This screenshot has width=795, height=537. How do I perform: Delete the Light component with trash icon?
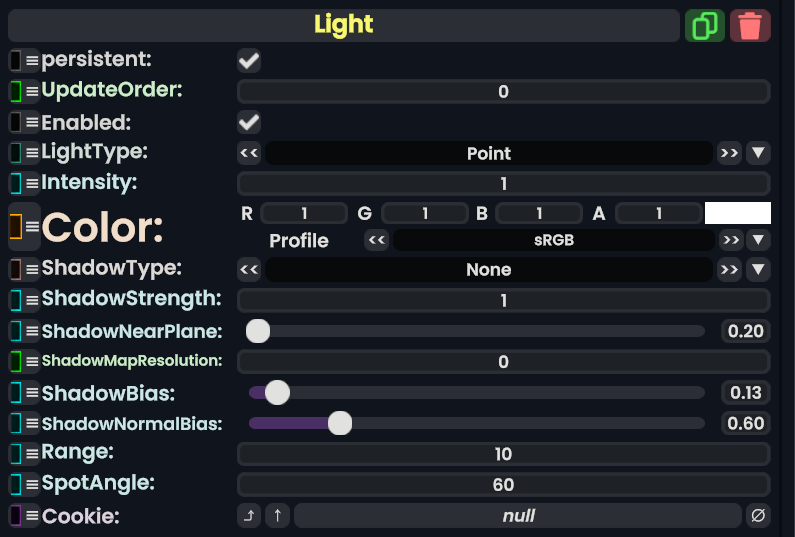[x=750, y=25]
